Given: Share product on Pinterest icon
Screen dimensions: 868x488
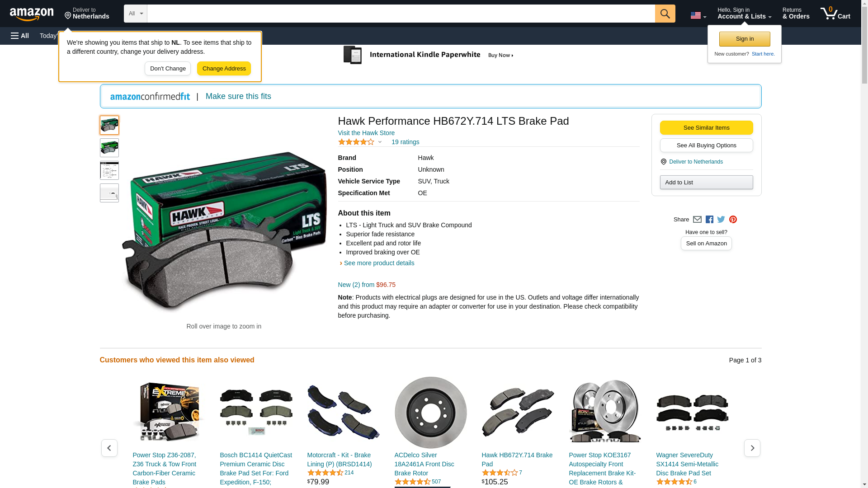Looking at the screenshot, I should click(733, 220).
